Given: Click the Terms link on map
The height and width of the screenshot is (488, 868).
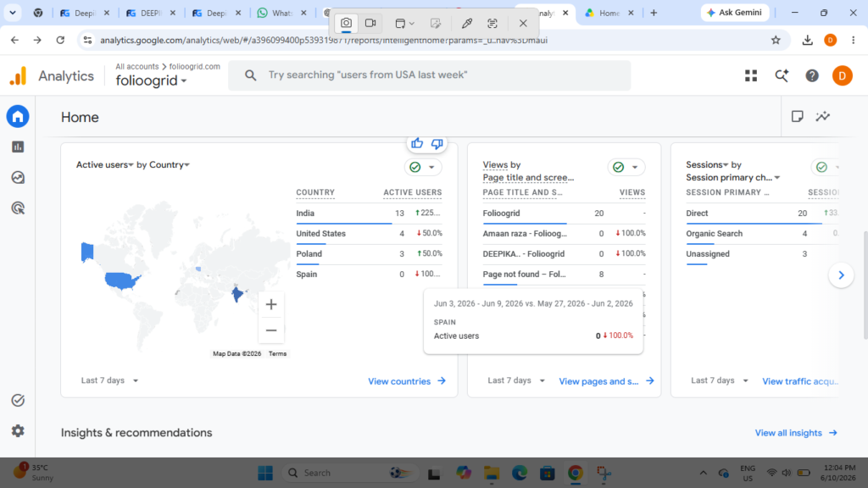Looking at the screenshot, I should [277, 353].
